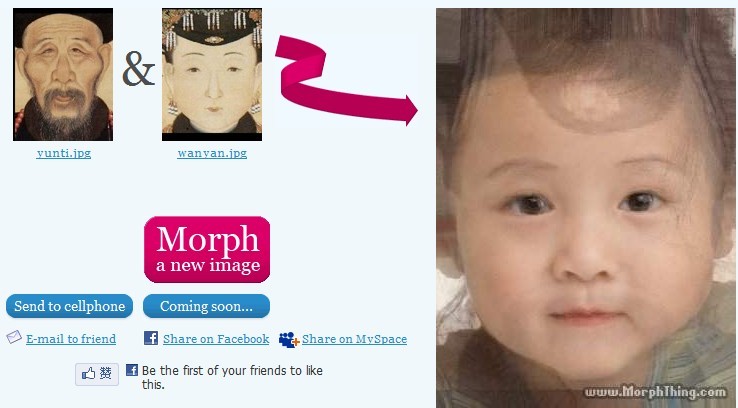The image size is (738, 408).
Task: Click the envelope email icon
Action: pos(14,337)
